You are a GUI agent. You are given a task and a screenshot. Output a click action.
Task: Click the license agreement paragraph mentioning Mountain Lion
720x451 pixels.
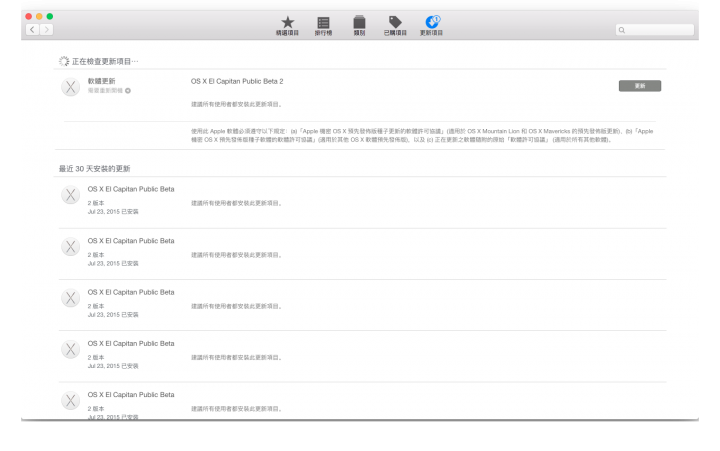point(422,135)
